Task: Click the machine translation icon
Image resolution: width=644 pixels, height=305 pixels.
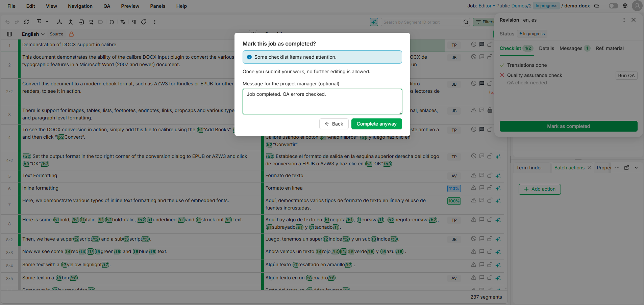Action: pos(123,22)
